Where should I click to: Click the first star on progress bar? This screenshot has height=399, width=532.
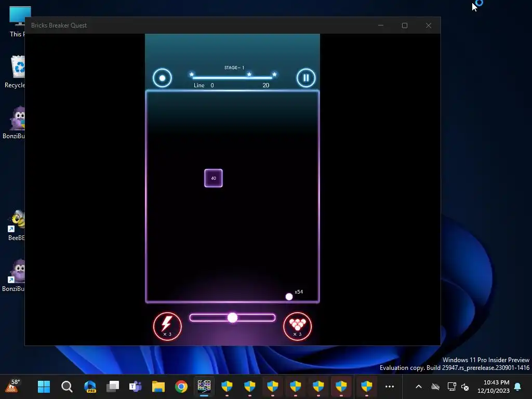point(192,74)
